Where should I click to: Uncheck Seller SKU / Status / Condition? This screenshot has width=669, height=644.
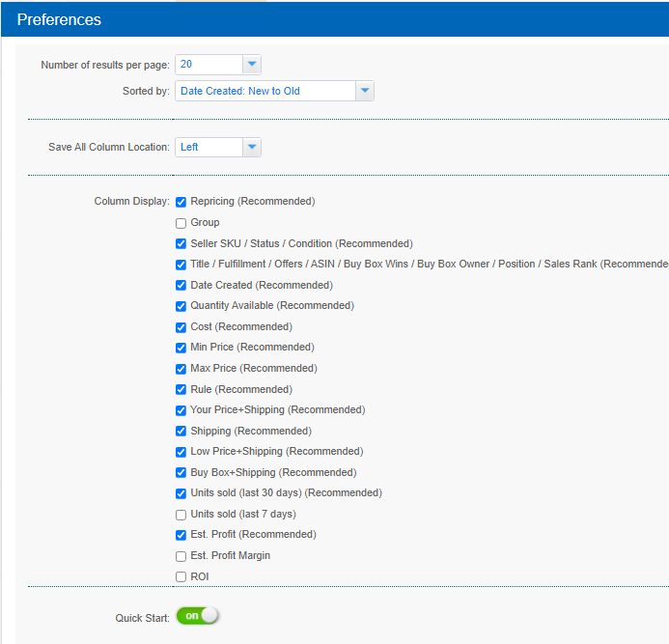pos(181,243)
